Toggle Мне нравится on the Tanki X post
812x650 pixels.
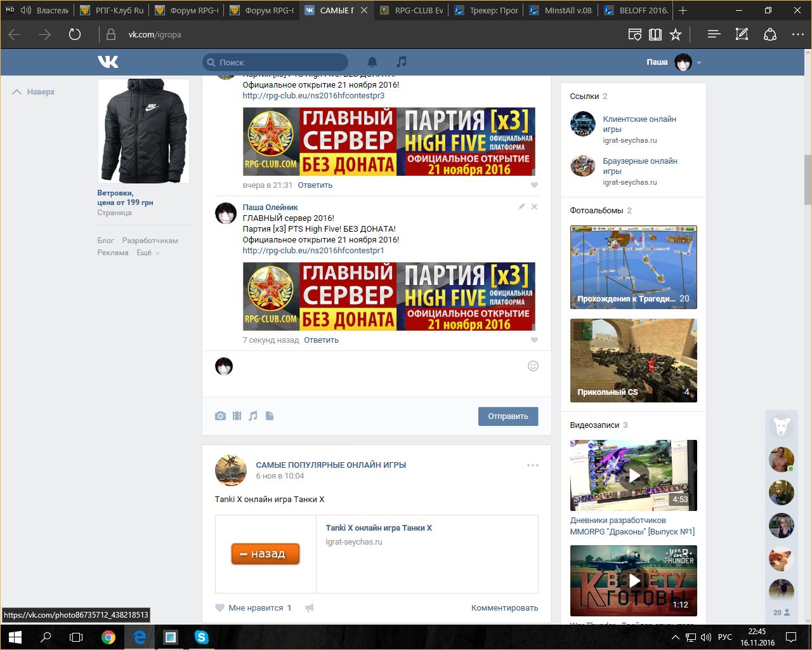click(253, 608)
